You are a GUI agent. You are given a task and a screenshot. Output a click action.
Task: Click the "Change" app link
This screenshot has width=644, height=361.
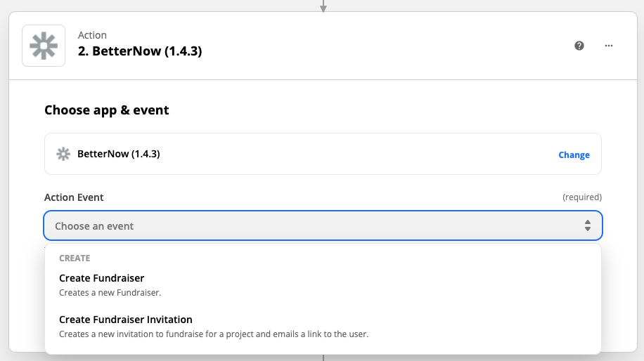click(x=574, y=155)
